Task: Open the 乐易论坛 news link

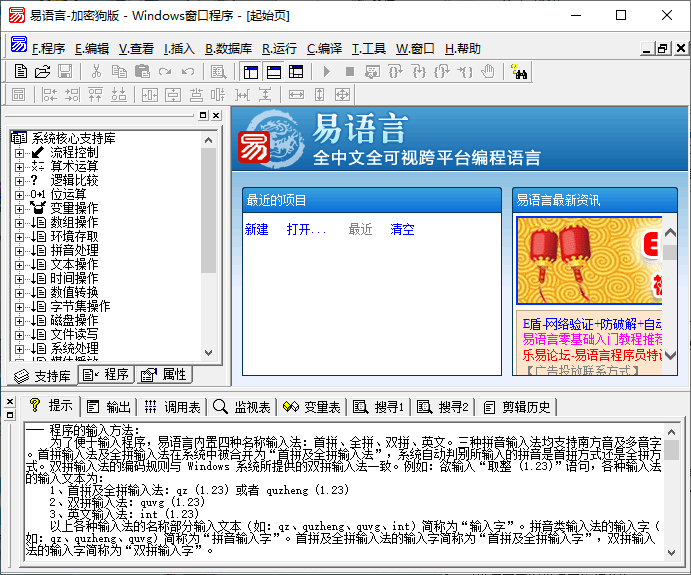Action: pos(592,355)
